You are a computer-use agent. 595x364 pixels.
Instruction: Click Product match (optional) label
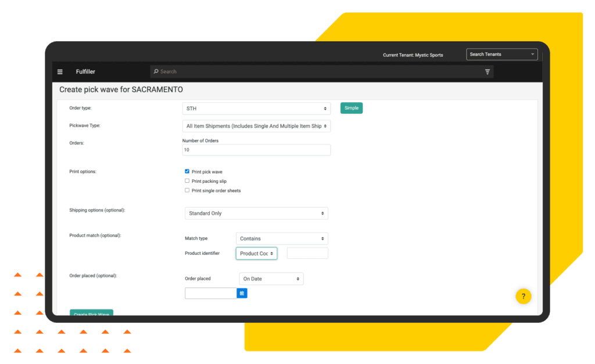tap(95, 236)
